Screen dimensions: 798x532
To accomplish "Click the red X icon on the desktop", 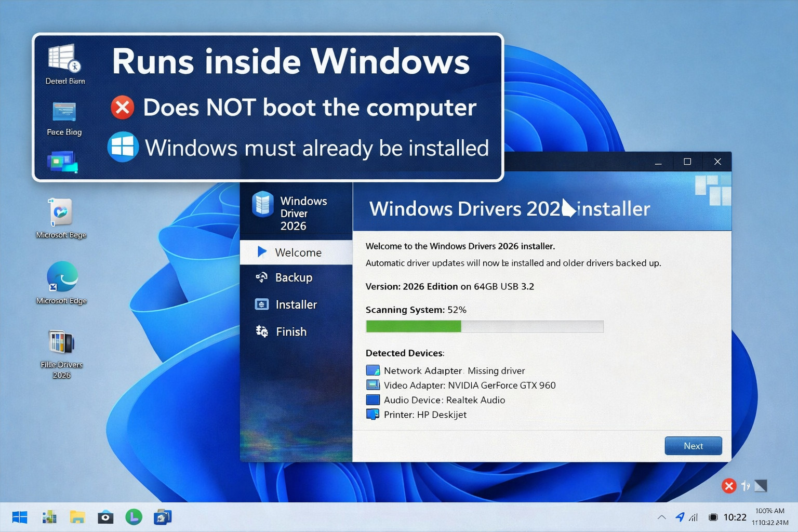I will click(729, 486).
